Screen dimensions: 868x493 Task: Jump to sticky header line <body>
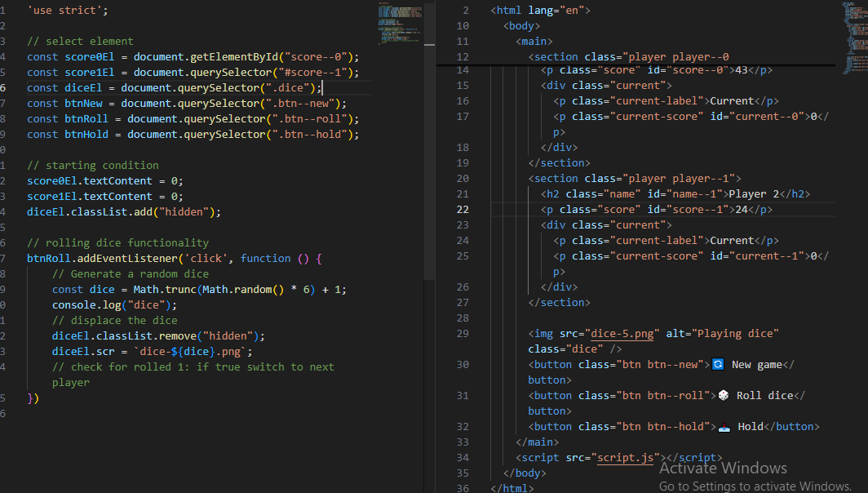(521, 26)
